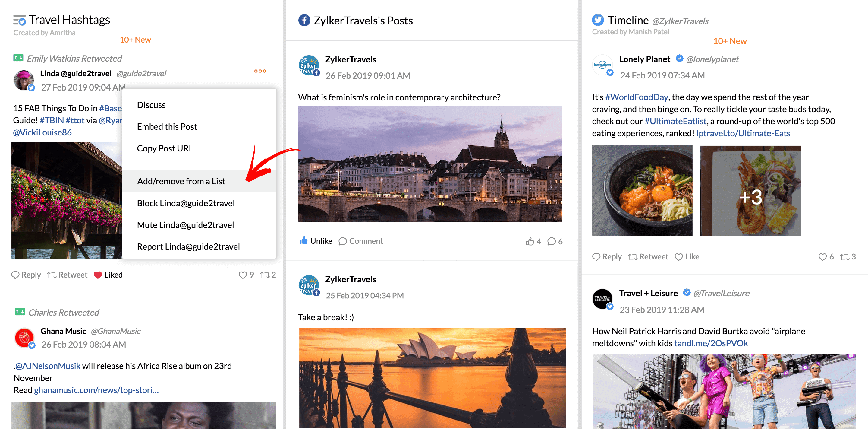This screenshot has width=868, height=429.
Task: Comment on the feminism architecture post
Action: click(360, 241)
